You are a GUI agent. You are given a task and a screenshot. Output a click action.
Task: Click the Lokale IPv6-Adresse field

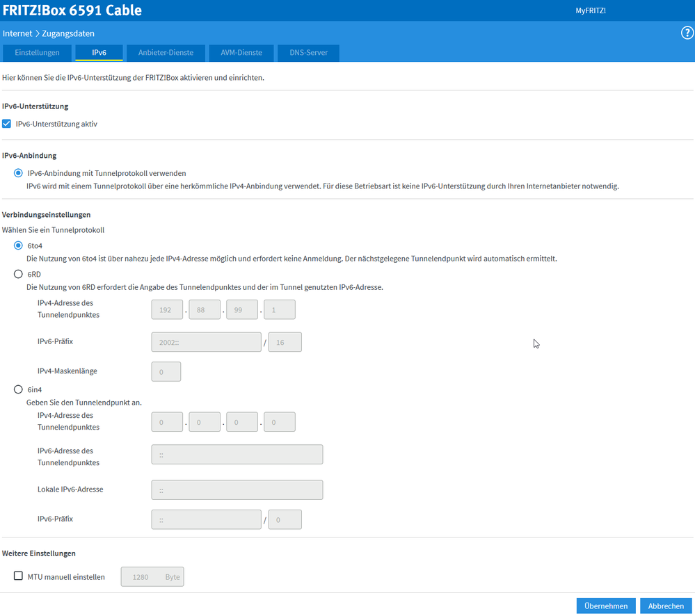coord(237,489)
